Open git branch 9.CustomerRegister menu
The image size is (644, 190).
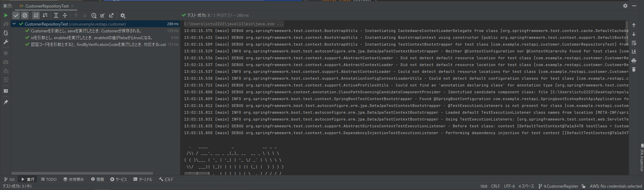558,186
